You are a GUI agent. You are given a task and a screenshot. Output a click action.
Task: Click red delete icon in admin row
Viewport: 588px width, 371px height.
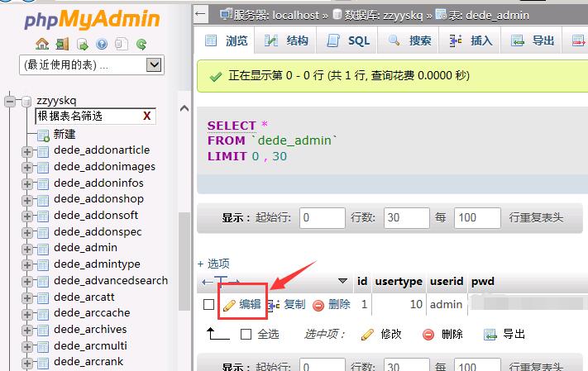click(x=318, y=306)
